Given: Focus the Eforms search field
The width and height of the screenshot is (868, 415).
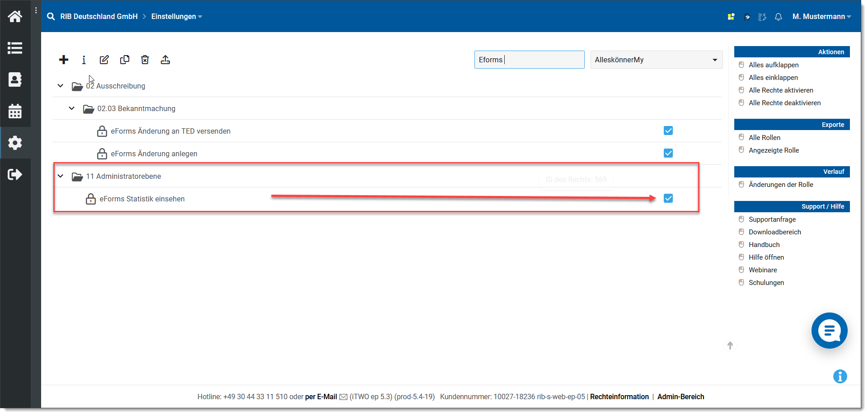Looking at the screenshot, I should coord(529,60).
